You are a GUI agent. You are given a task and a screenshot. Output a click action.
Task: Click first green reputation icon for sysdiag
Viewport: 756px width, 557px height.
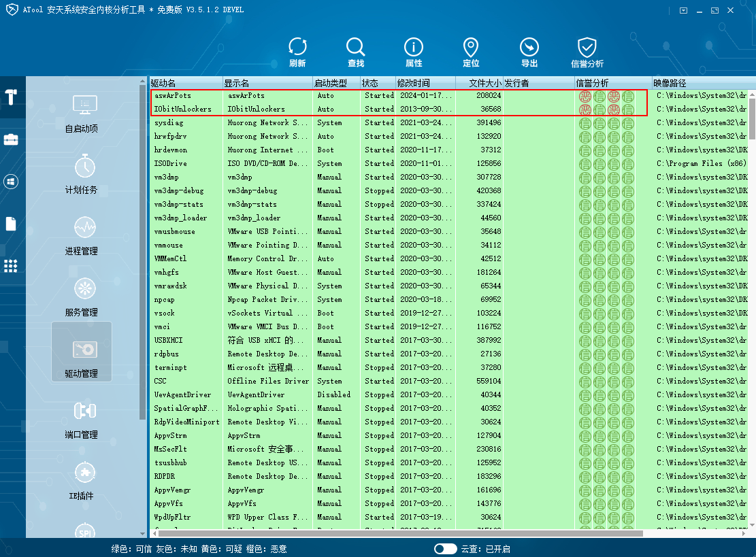pos(585,123)
